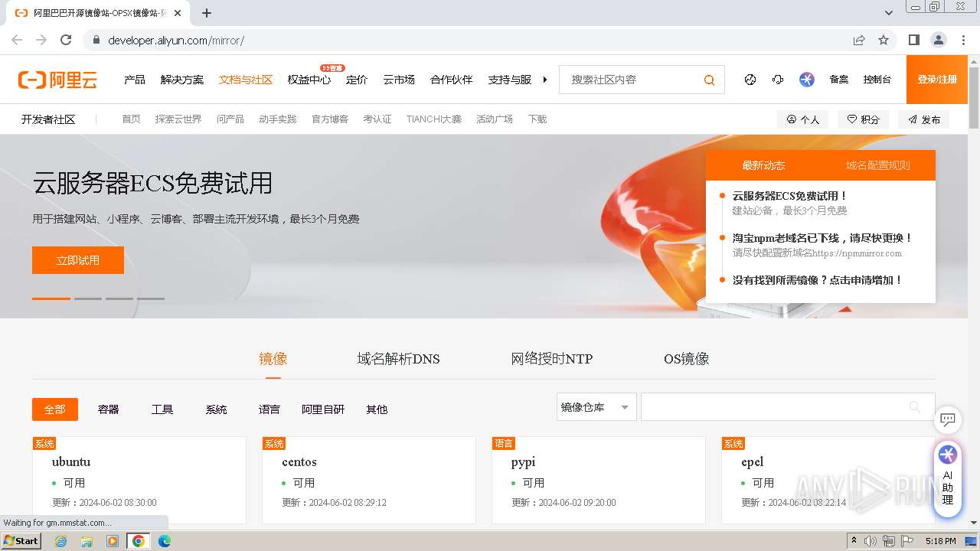This screenshot has width=980, height=551.
Task: Open the 镜像仓库 dropdown
Action: (x=596, y=407)
